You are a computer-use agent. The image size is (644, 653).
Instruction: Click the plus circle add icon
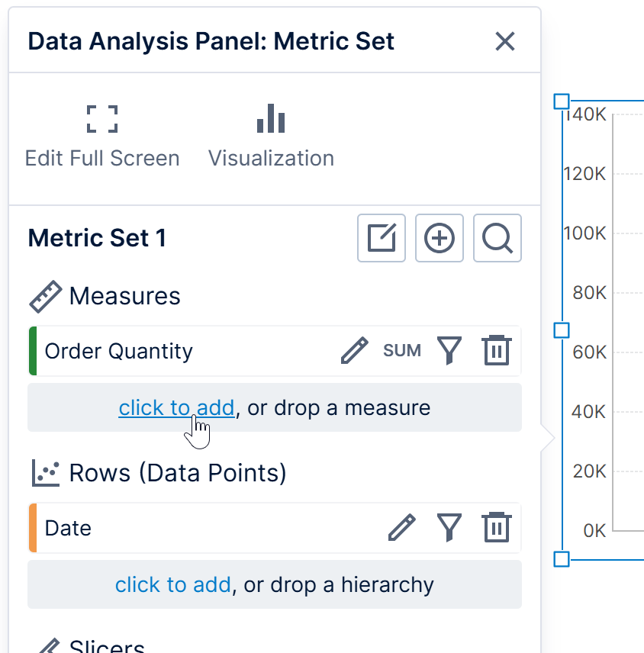(440, 238)
